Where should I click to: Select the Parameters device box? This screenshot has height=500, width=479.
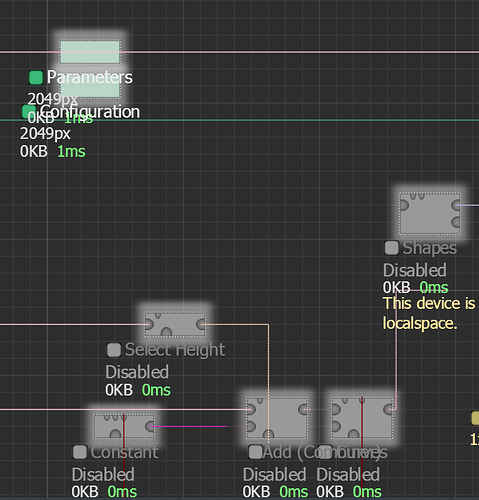point(90,52)
